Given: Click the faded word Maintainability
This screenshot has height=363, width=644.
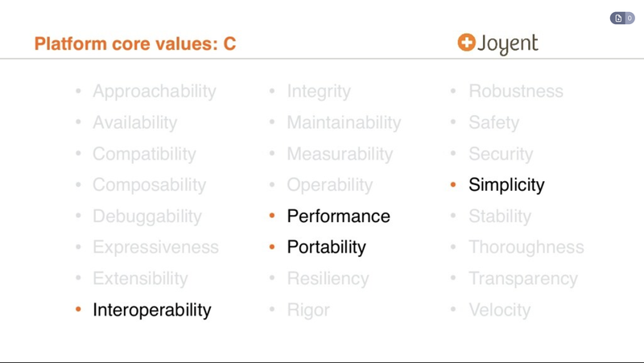Looking at the screenshot, I should (x=345, y=122).
